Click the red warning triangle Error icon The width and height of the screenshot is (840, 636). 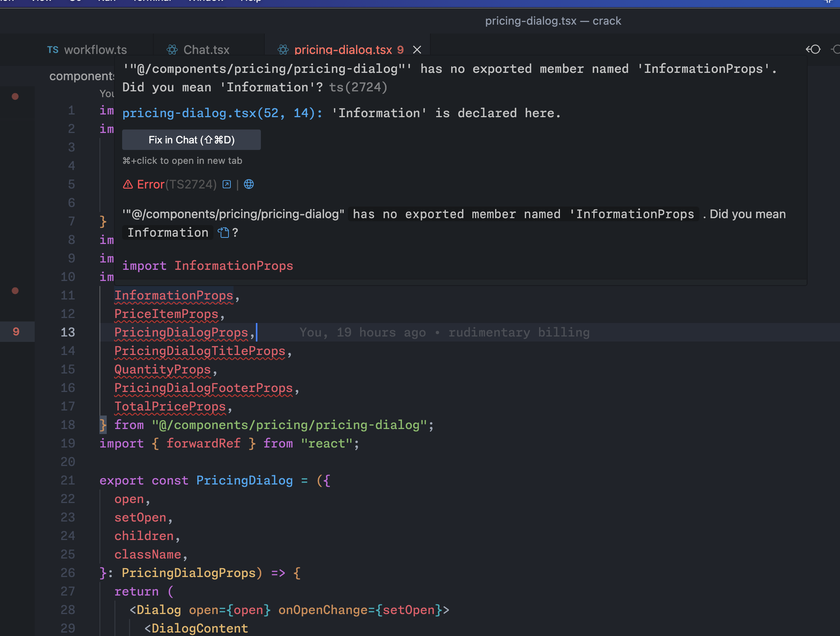pyautogui.click(x=128, y=184)
